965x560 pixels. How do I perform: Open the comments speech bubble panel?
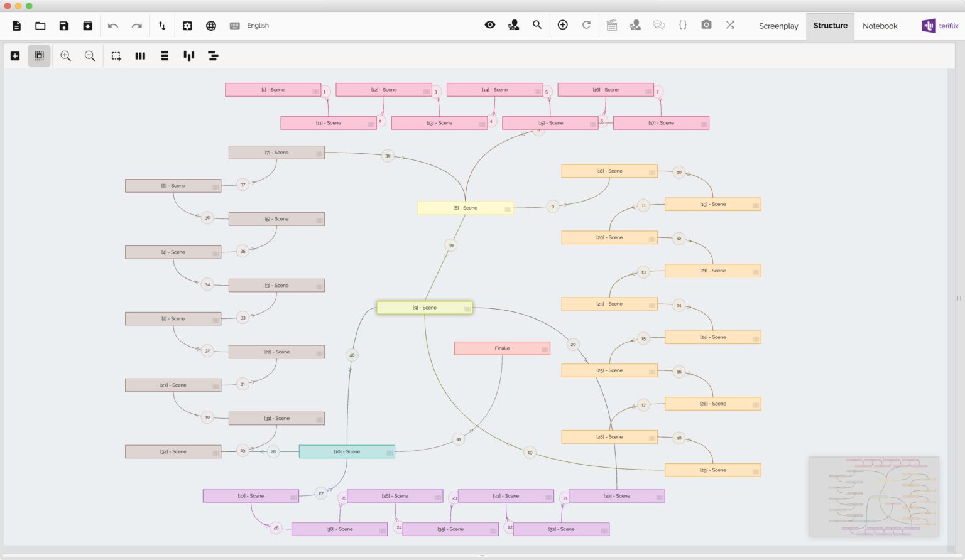pos(658,25)
